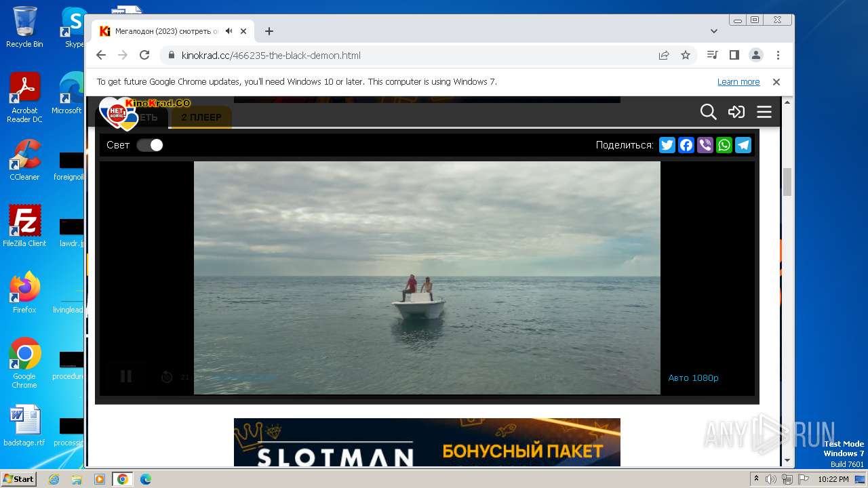Open the site search magnifier icon
The image size is (868, 488).
coord(708,112)
